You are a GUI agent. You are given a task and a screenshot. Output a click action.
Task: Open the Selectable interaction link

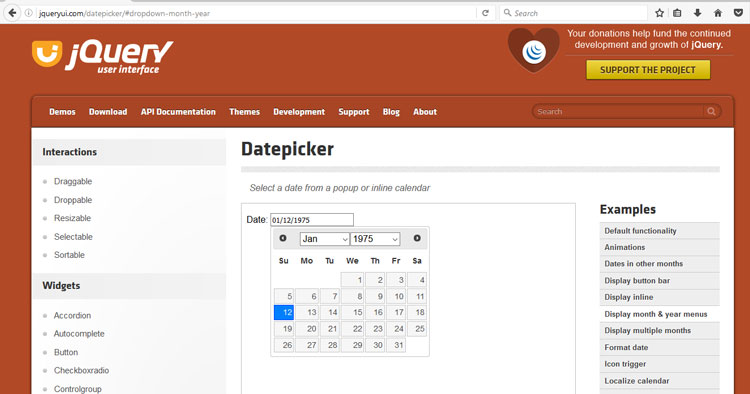pos(73,237)
